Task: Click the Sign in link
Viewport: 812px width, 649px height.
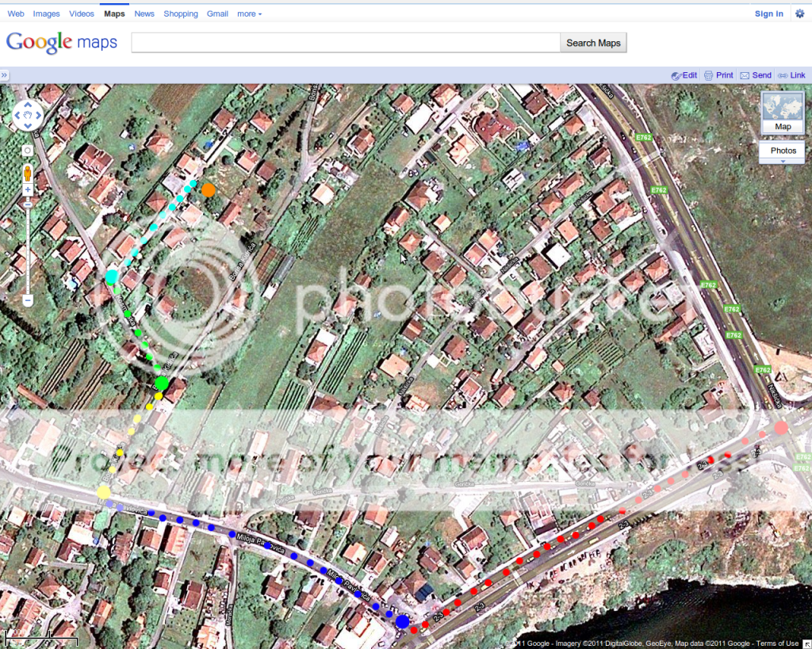Action: click(768, 13)
